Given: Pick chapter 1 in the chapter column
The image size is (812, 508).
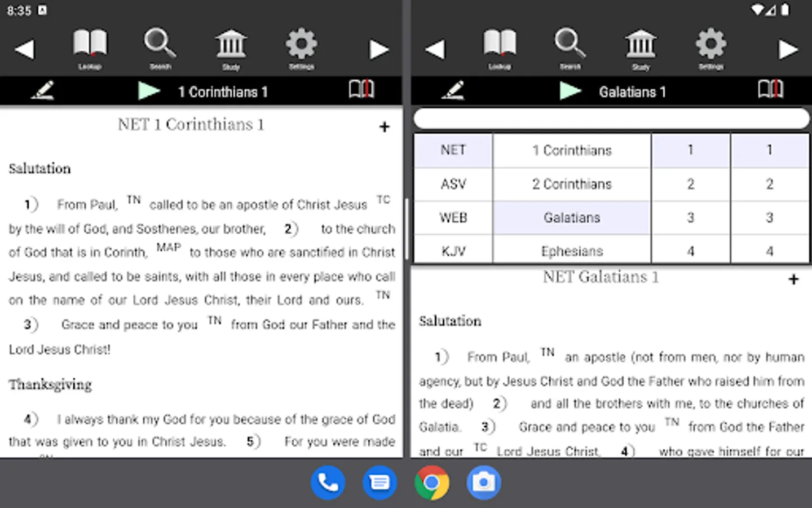Looking at the screenshot, I should coord(691,150).
